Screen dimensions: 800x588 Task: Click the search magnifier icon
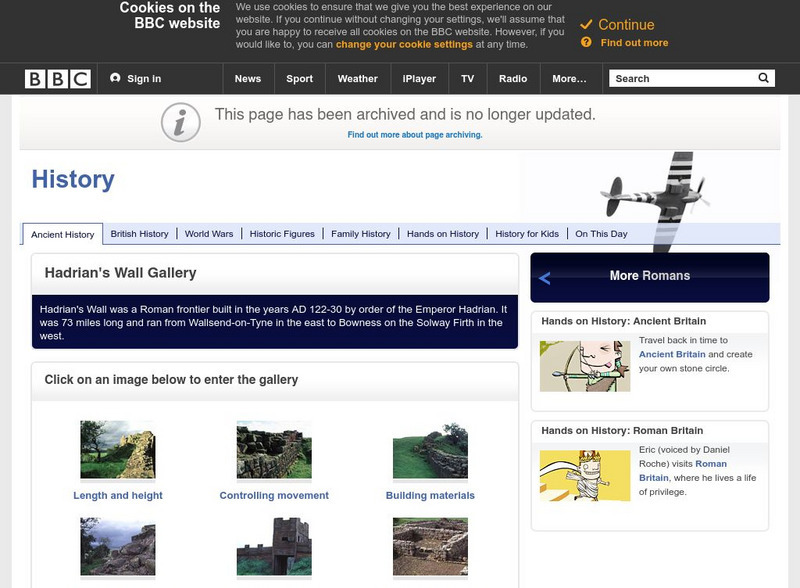pyautogui.click(x=763, y=78)
